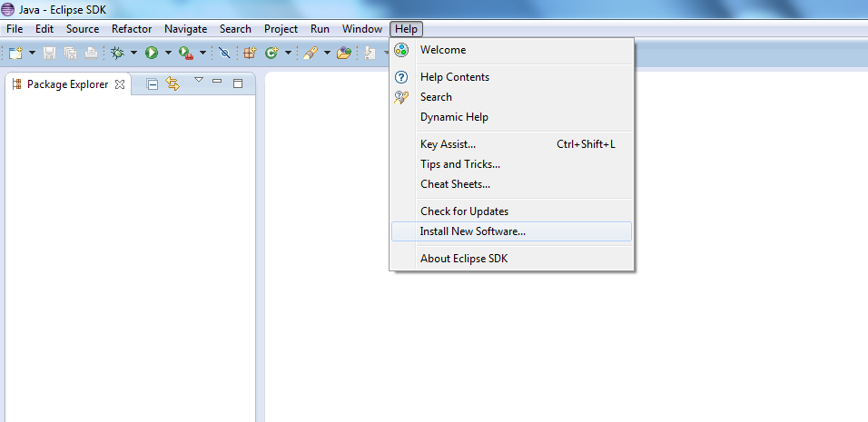Viewport: 868px width, 422px height.
Task: Select Install New Software... menu entry
Action: click(x=511, y=231)
